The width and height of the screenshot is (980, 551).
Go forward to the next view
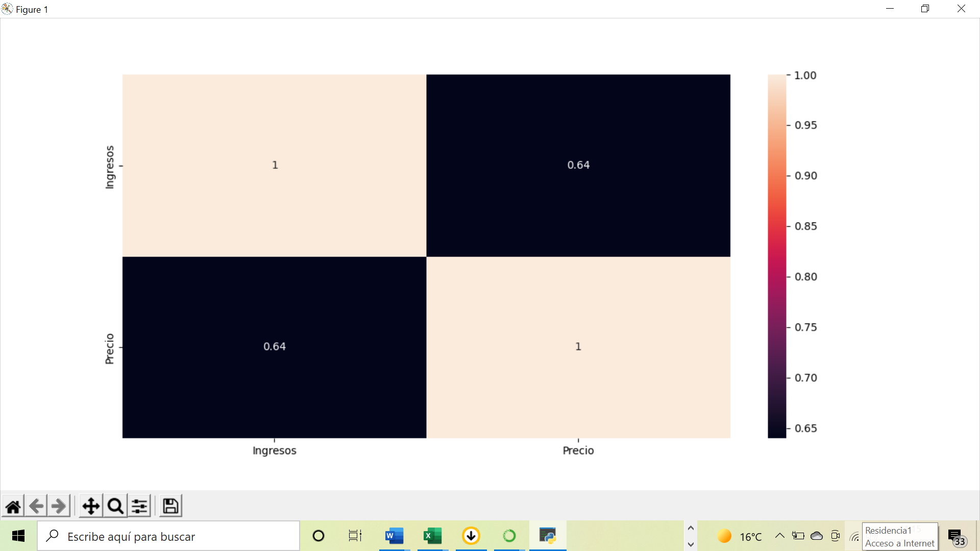[59, 506]
